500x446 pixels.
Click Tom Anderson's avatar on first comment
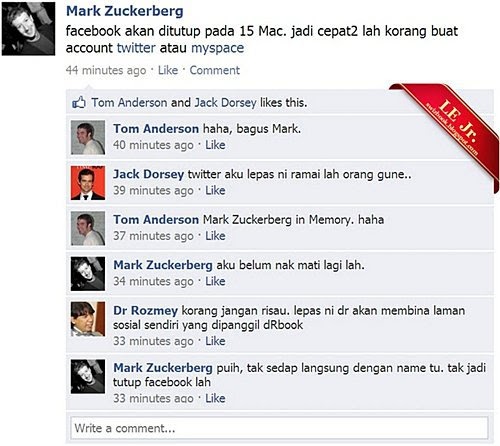[88, 138]
